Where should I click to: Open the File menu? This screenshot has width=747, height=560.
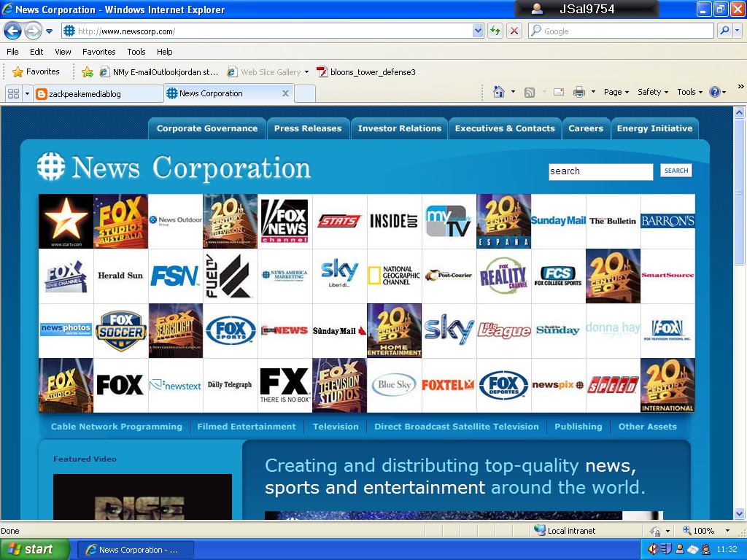click(13, 52)
